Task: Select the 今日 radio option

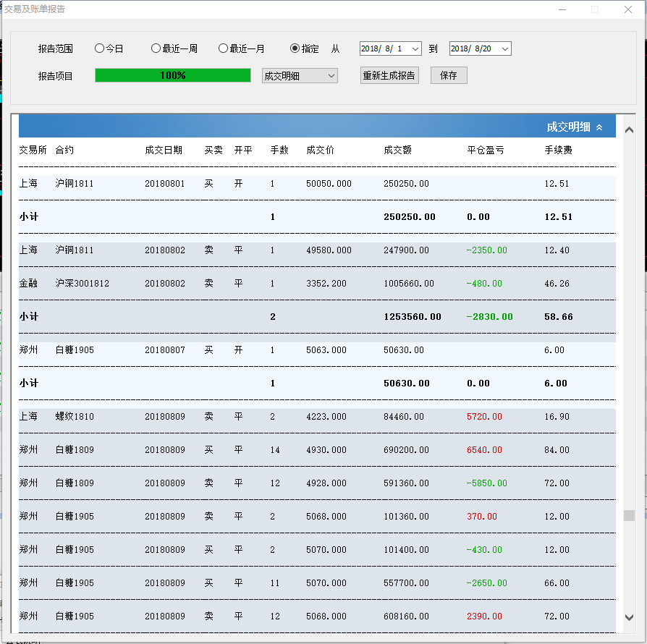Action: point(100,48)
